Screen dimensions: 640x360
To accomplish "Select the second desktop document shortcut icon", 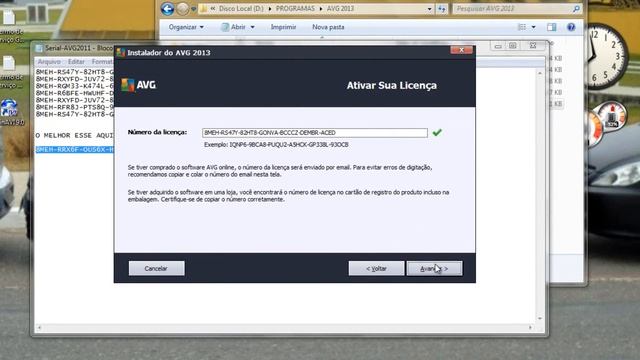I will (9, 64).
